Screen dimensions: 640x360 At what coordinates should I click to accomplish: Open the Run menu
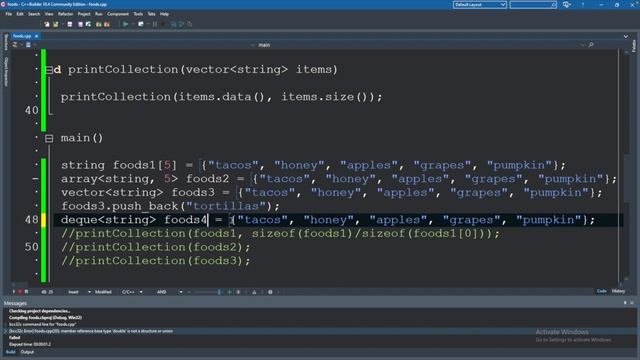coord(99,14)
